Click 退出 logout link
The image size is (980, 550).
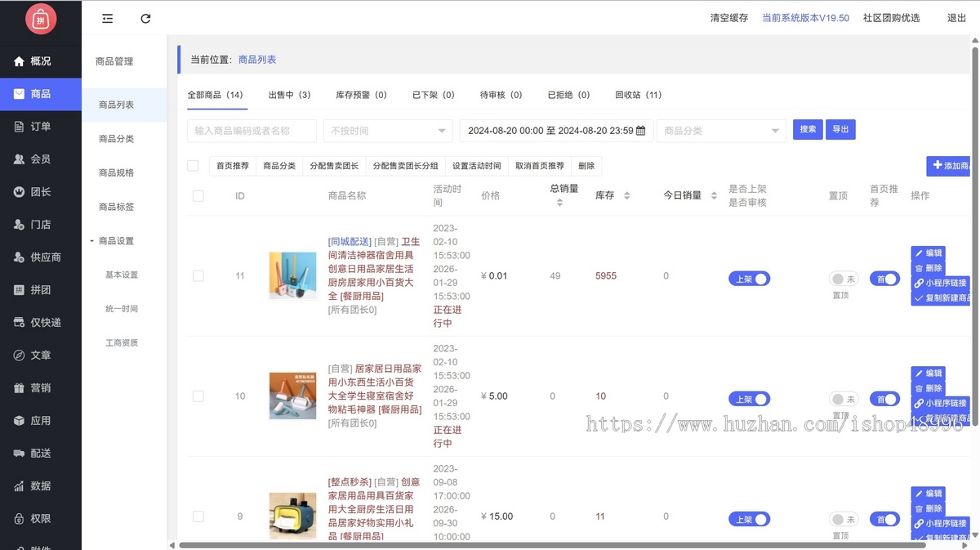pyautogui.click(x=956, y=18)
